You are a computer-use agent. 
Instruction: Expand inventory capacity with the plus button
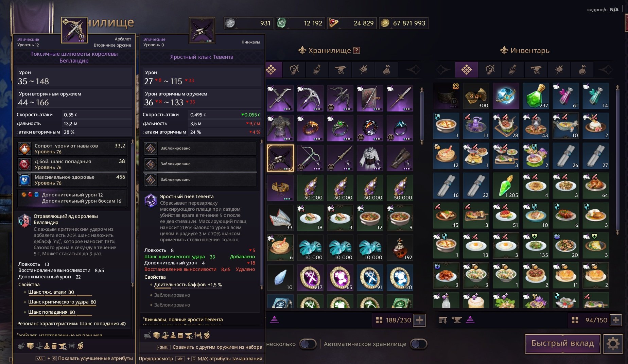pos(616,320)
